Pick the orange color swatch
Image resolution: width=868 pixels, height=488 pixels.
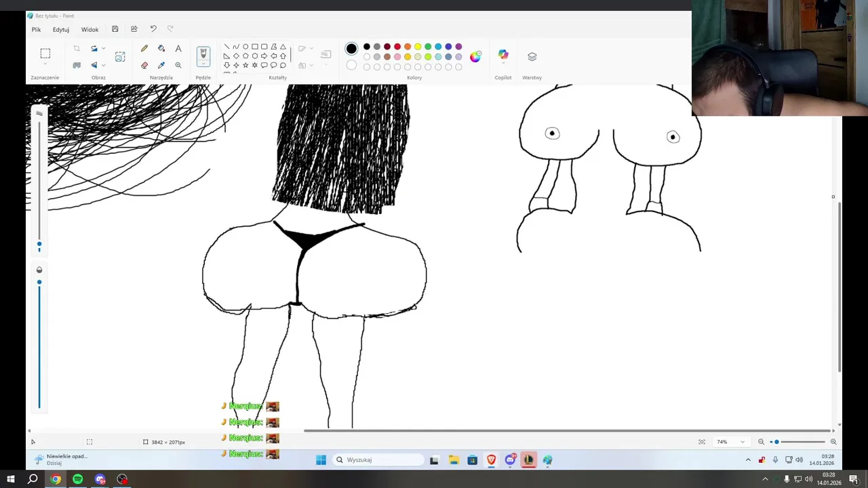pos(408,47)
